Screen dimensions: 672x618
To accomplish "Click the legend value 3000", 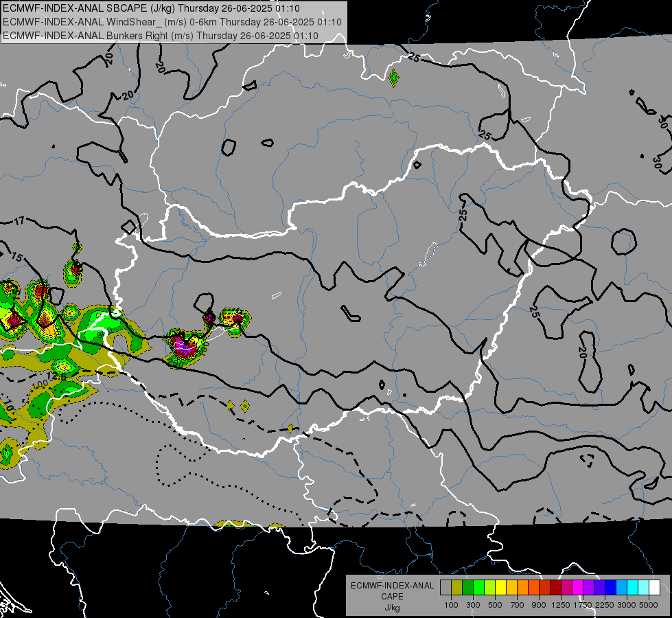I will 627,605.
